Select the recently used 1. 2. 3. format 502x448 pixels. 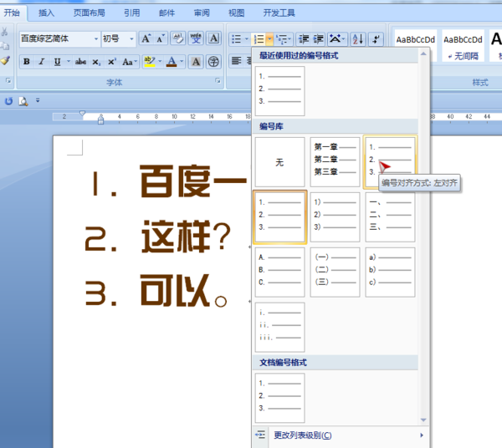tap(279, 91)
